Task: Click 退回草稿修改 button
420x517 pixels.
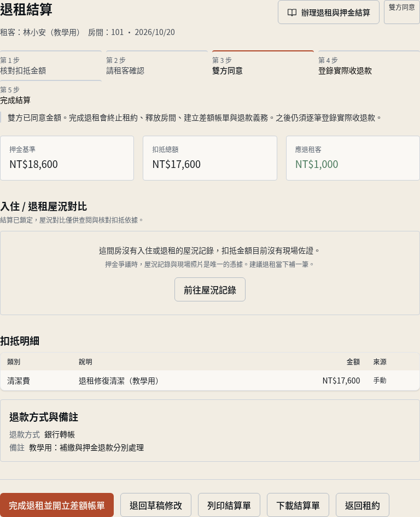Action: pyautogui.click(x=156, y=505)
